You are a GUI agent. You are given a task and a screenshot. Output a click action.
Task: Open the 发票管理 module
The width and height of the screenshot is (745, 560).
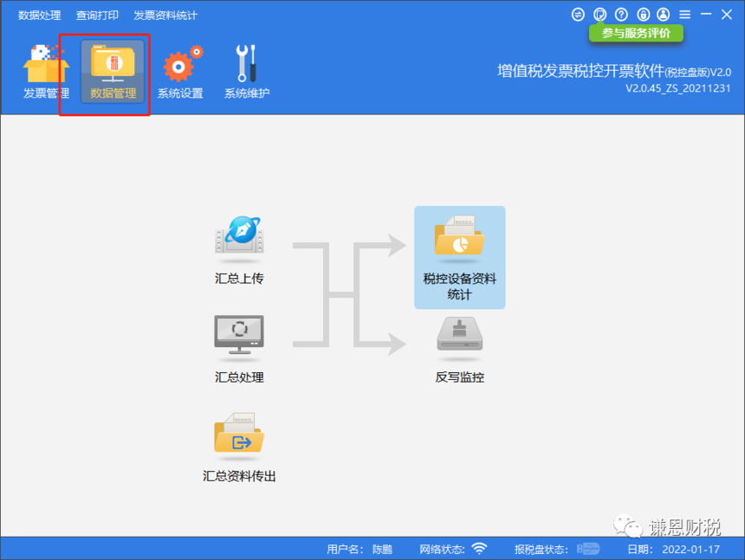click(46, 72)
